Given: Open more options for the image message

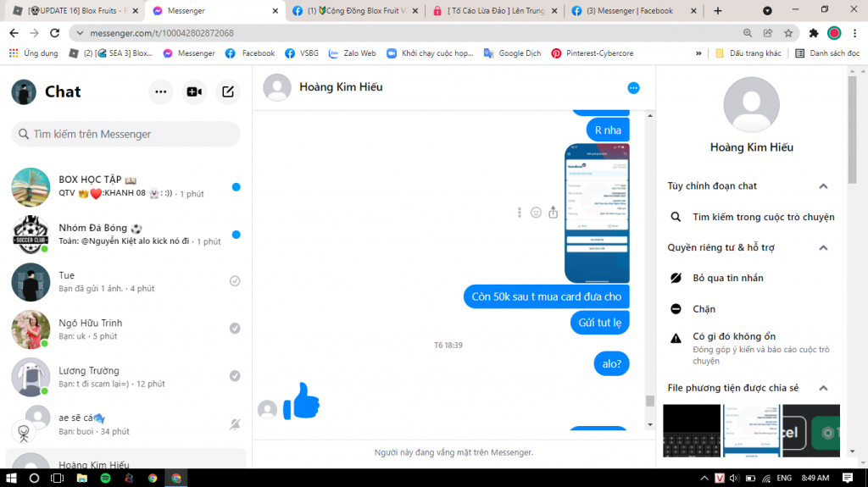Looking at the screenshot, I should (520, 213).
